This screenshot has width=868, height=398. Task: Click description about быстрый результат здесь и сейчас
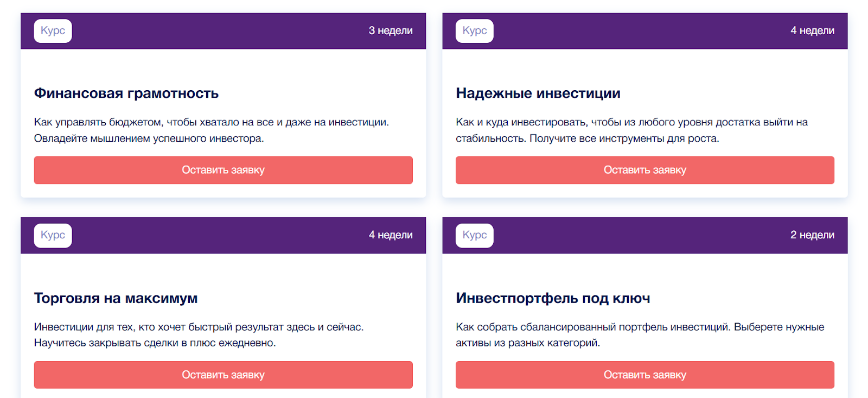coord(199,334)
